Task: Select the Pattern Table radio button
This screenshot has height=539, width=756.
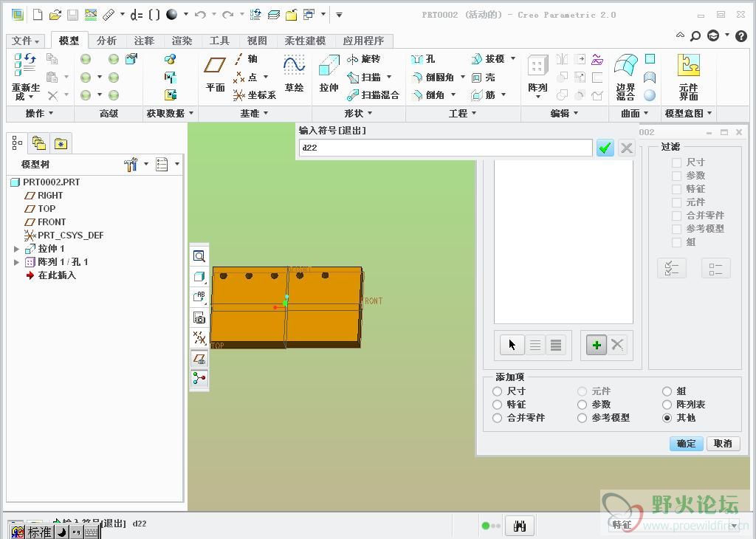Action: tap(667, 405)
